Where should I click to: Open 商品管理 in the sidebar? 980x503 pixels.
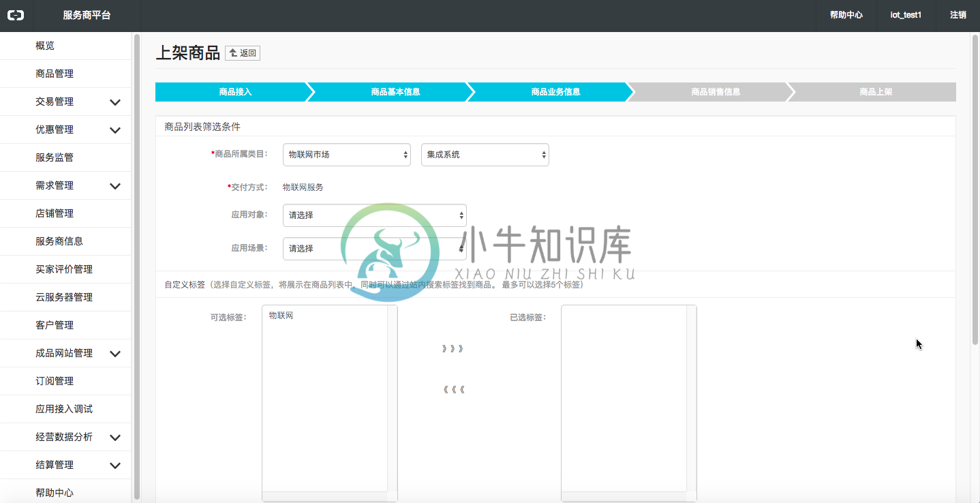point(55,74)
